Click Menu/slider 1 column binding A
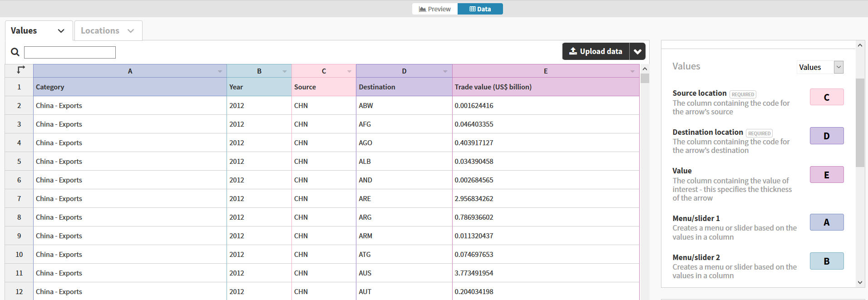Screen dimensions: 868x300 click(827, 222)
